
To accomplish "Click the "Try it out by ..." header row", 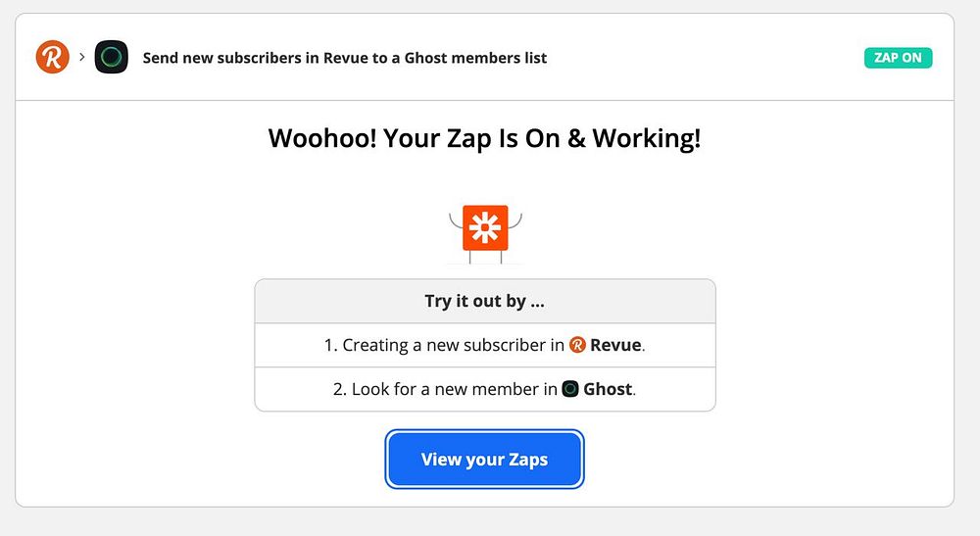I will (x=484, y=301).
